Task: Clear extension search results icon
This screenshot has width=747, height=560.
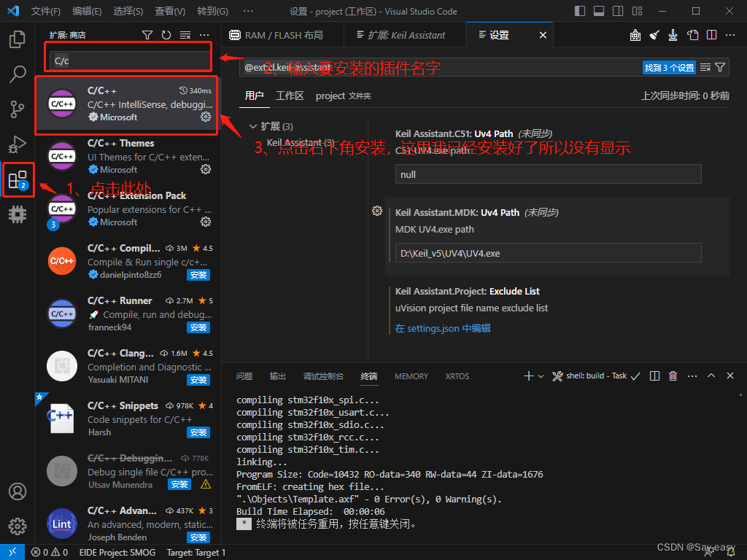Action: pyautogui.click(x=185, y=35)
